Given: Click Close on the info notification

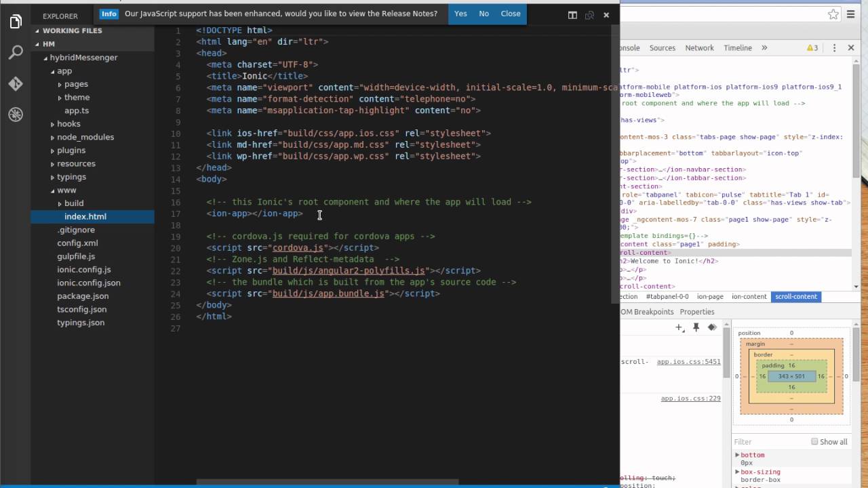Looking at the screenshot, I should click(511, 14).
